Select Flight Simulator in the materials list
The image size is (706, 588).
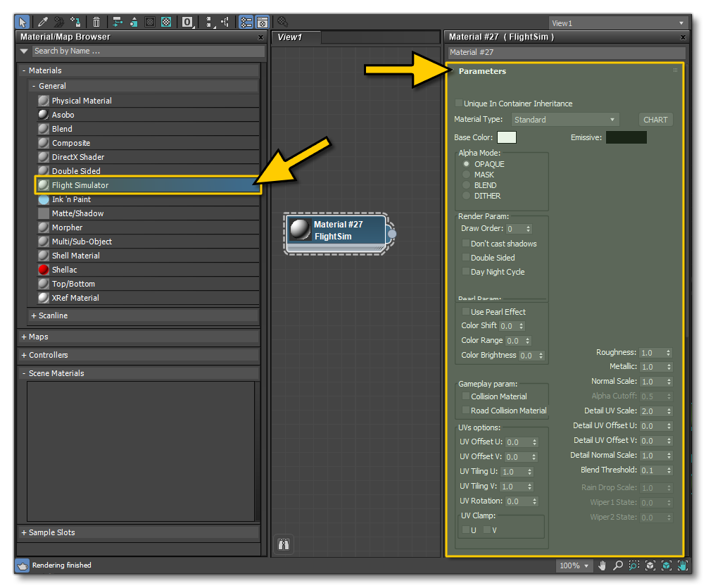pyautogui.click(x=80, y=184)
